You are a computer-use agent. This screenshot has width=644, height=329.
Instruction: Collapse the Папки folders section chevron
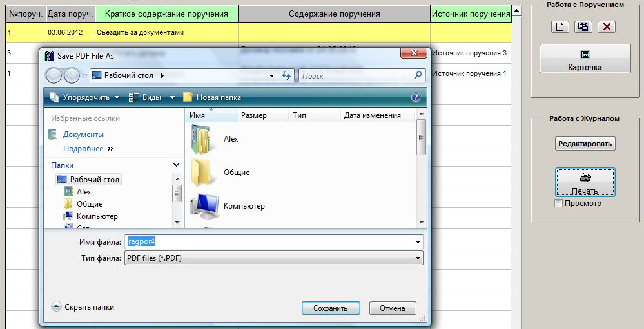coord(176,165)
